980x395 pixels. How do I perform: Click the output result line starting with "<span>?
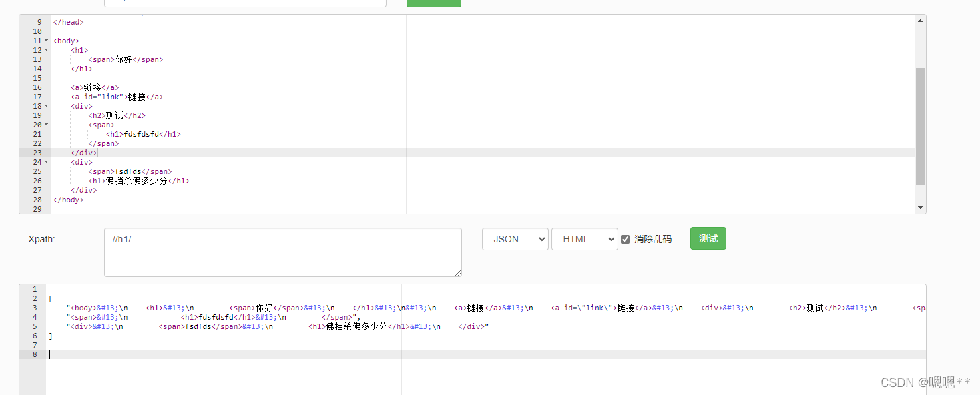click(213, 317)
